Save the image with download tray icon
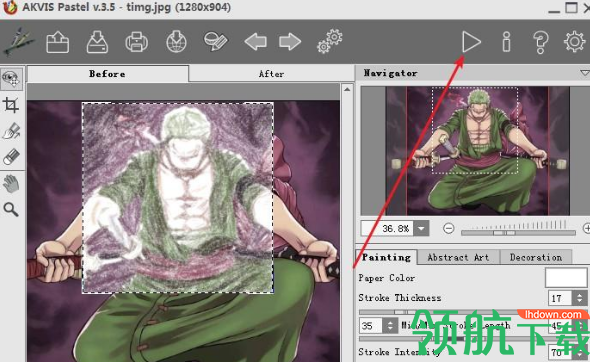This screenshot has width=590, height=362. pos(97,42)
